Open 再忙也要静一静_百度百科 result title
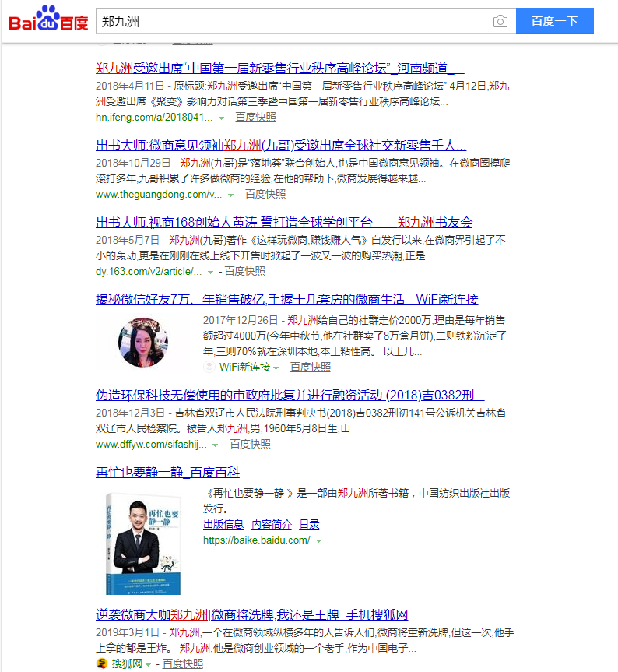 (x=167, y=472)
